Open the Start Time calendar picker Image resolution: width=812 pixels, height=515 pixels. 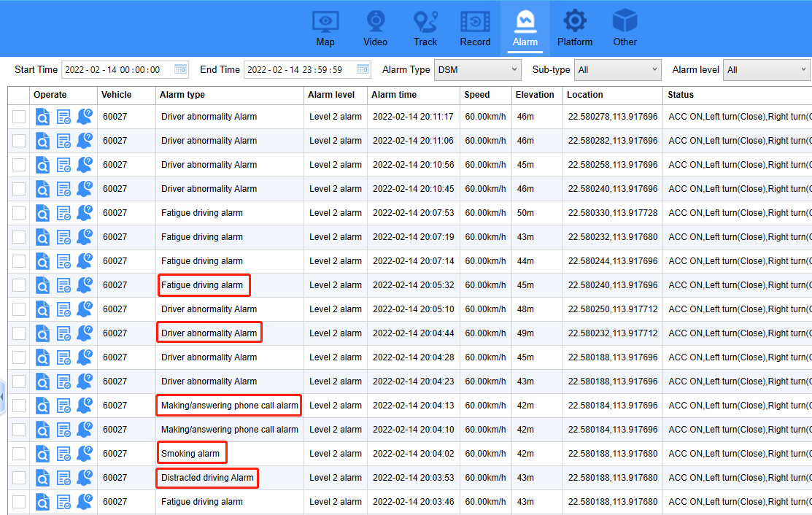[181, 69]
